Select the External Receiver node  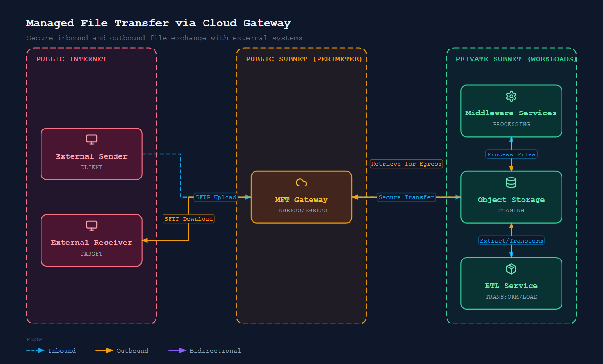click(91, 240)
